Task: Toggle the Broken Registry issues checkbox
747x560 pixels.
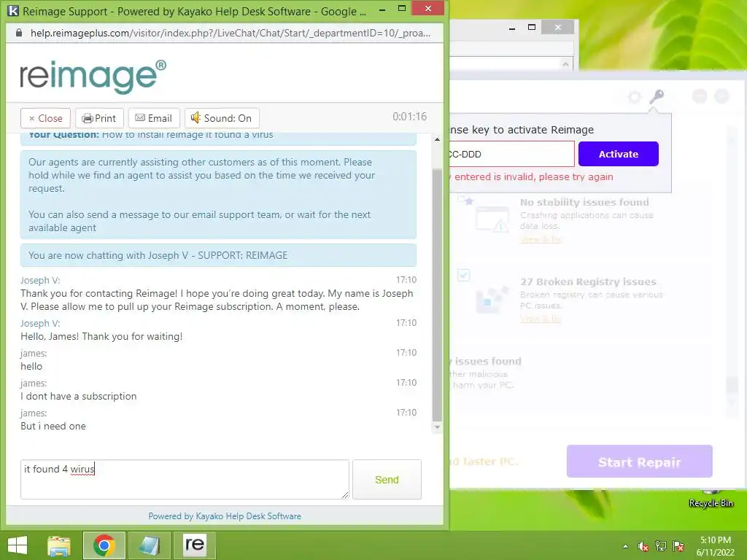Action: coord(463,275)
